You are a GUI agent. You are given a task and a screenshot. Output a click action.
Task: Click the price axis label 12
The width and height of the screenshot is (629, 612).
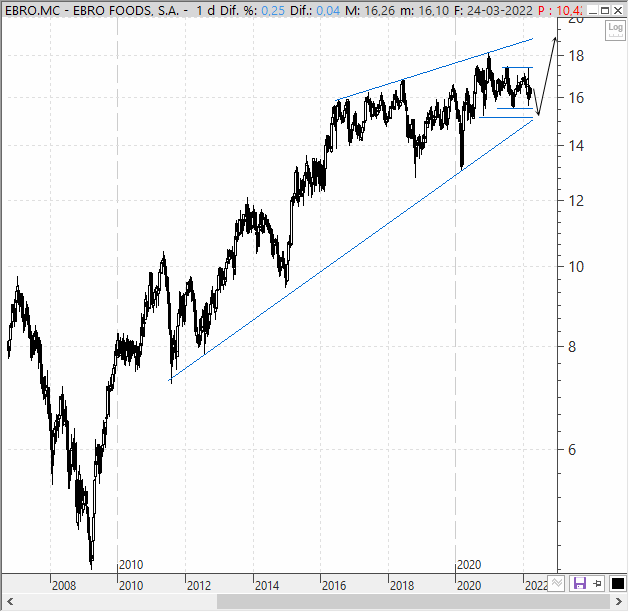pos(576,201)
